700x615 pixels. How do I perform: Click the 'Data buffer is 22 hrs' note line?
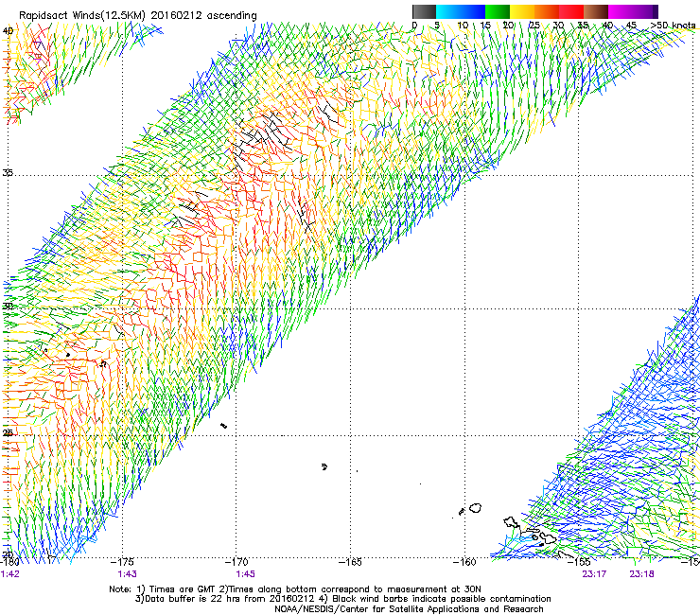(342, 599)
